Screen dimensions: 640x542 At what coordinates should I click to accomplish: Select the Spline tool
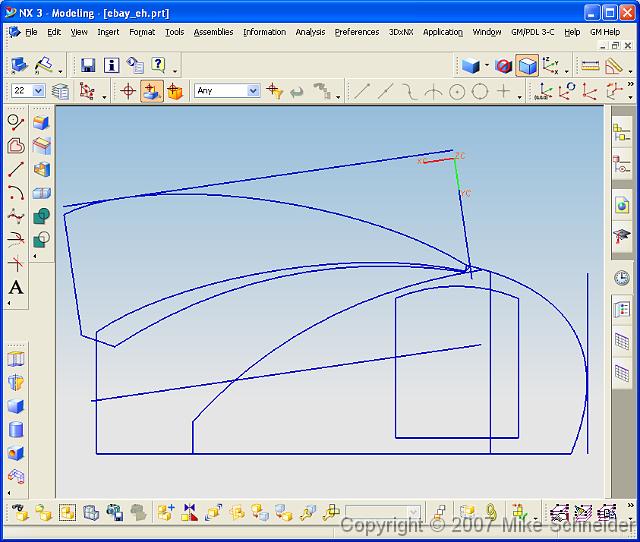(x=16, y=216)
